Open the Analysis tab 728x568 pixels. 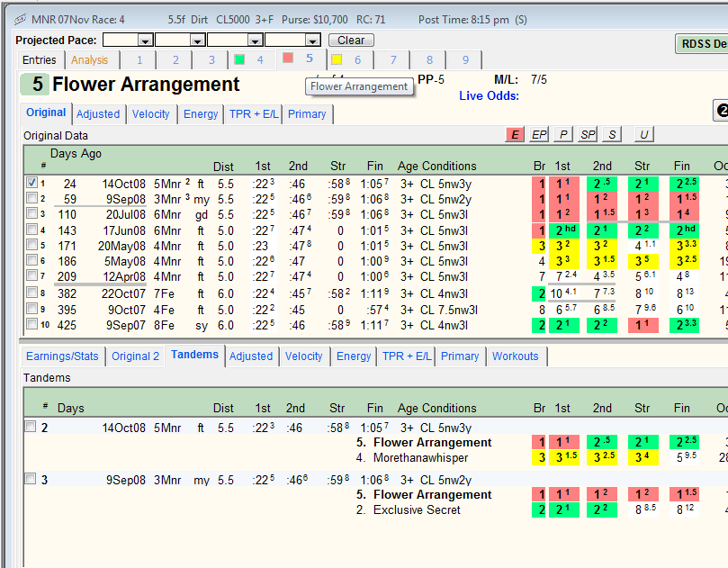(x=90, y=60)
